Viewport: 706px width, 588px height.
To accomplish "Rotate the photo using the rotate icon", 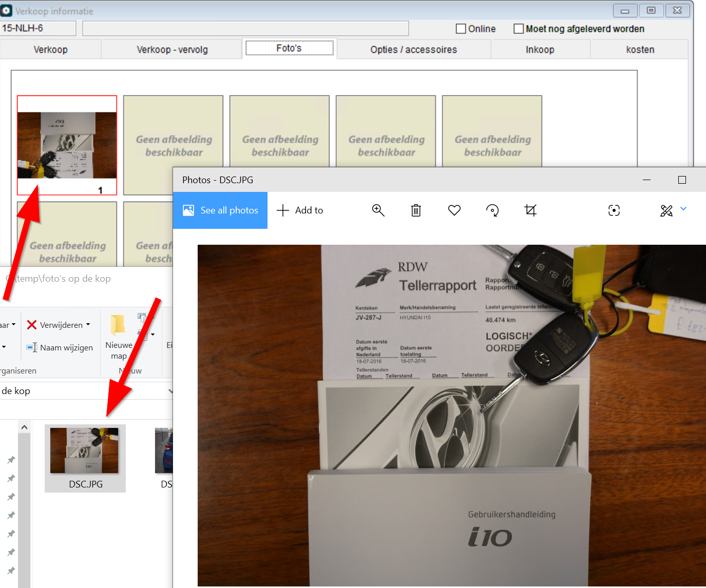I will pos(492,210).
